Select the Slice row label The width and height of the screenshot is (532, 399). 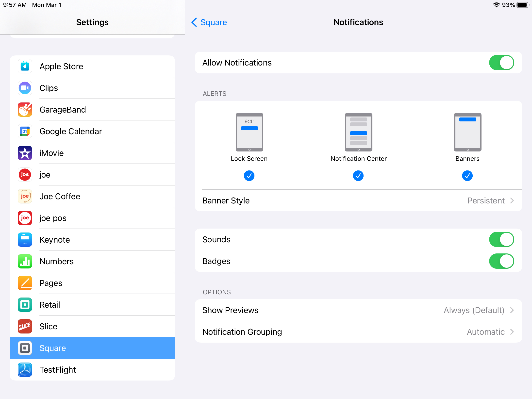tap(49, 326)
